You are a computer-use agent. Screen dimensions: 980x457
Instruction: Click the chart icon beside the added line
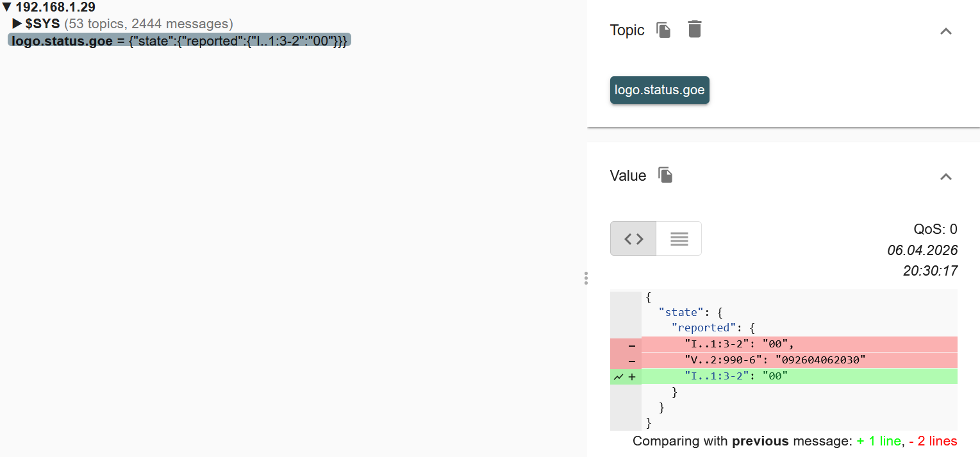click(618, 377)
